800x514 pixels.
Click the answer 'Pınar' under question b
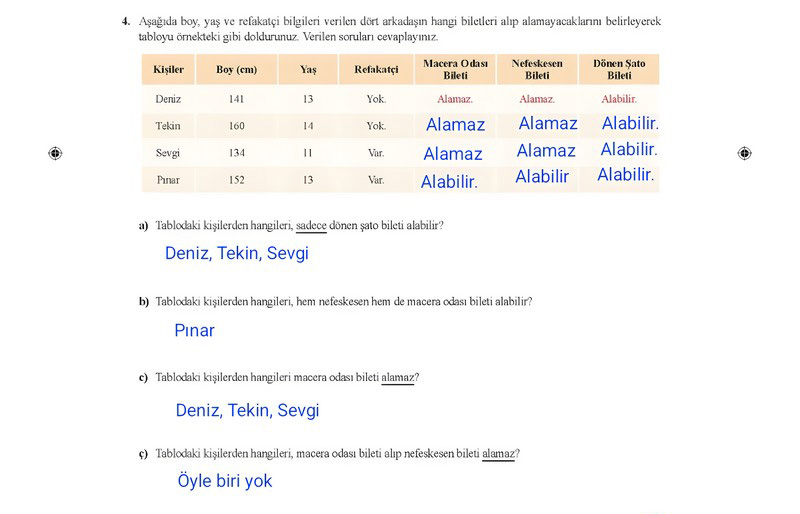[194, 330]
